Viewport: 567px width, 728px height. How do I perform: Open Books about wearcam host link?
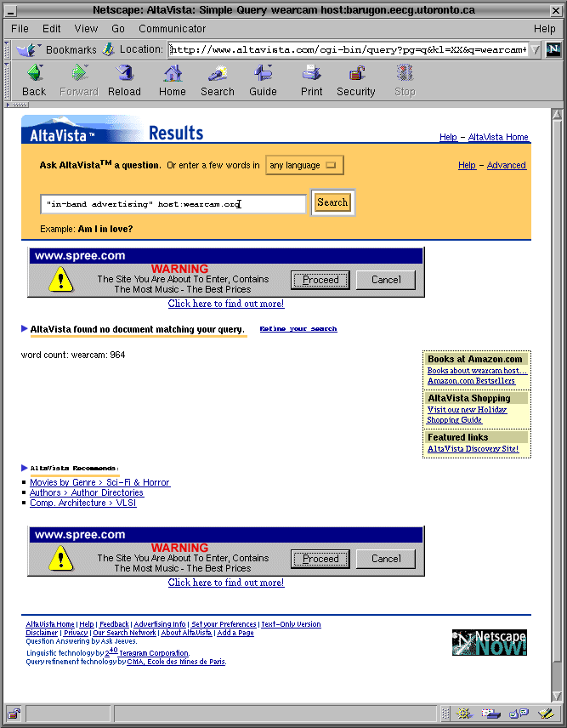point(477,371)
